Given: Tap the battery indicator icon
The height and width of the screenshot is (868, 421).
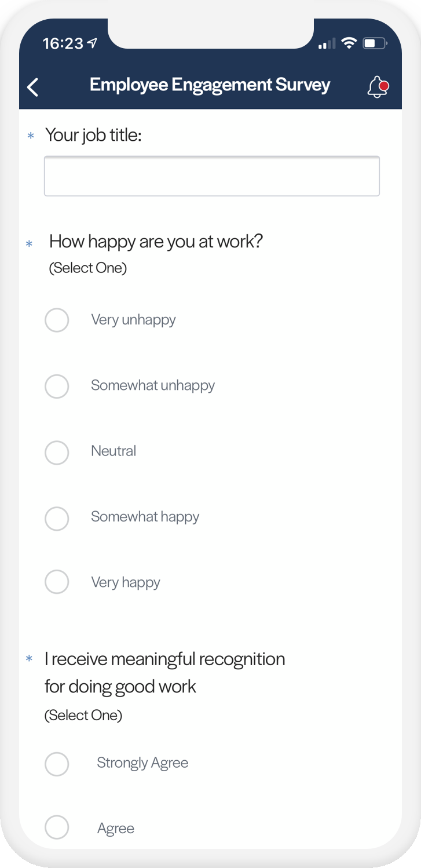Looking at the screenshot, I should tap(375, 43).
